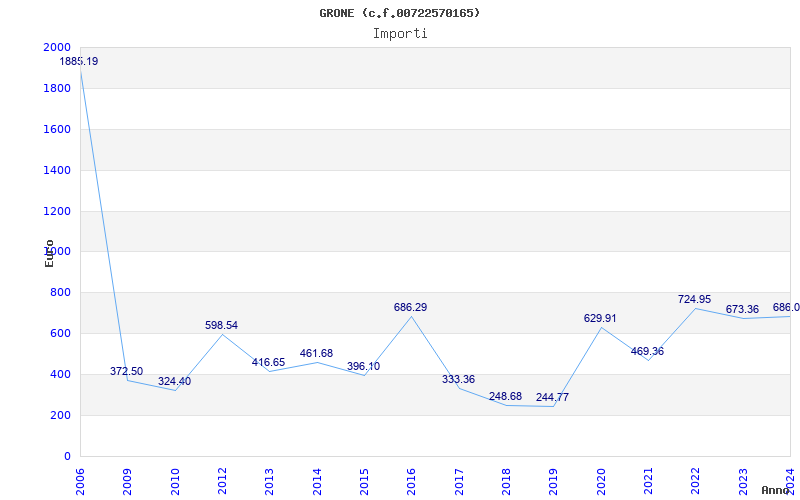Select the 2016 x-axis year label
Screen dimensions: 800x500
point(411,483)
